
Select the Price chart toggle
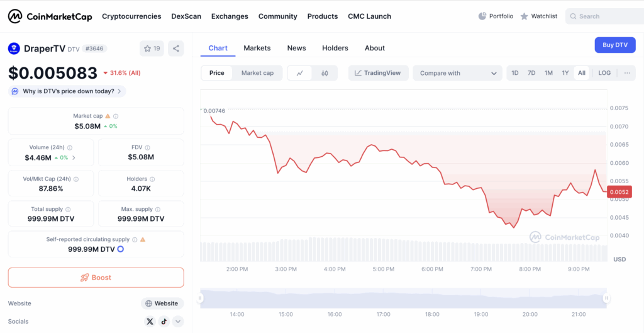(217, 73)
